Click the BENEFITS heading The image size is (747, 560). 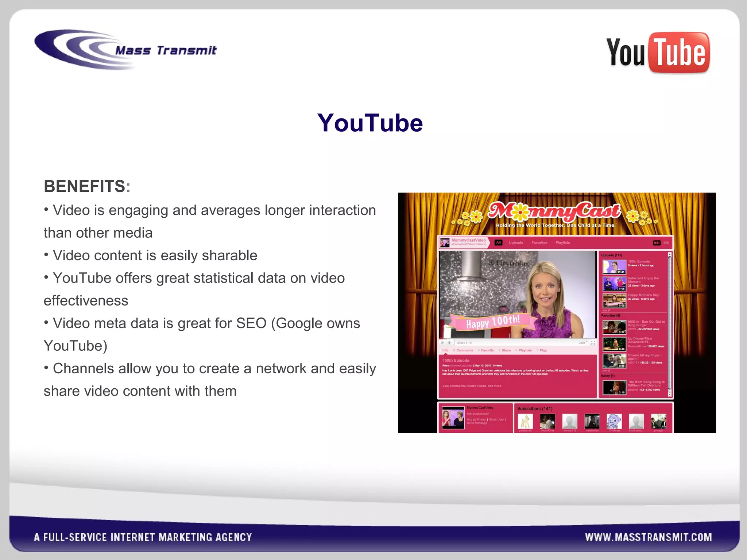[87, 186]
